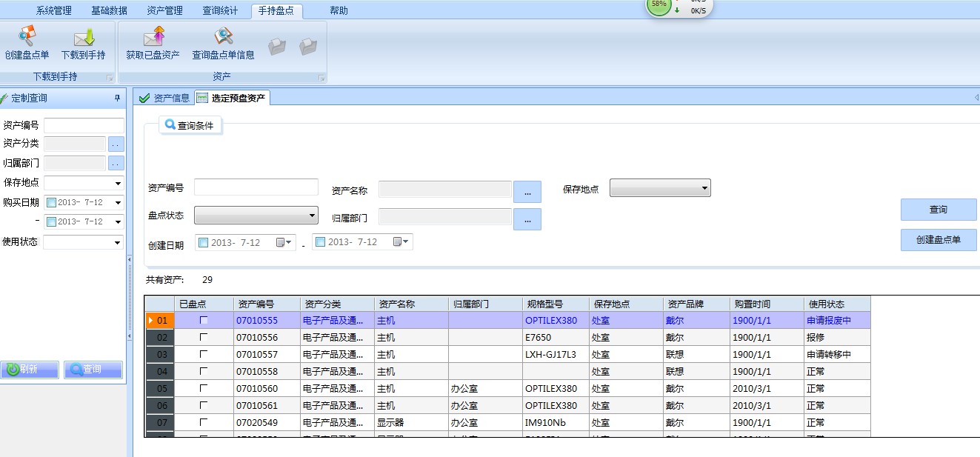Click the 下载到手持 download icon
The width and height of the screenshot is (980, 457).
84,37
